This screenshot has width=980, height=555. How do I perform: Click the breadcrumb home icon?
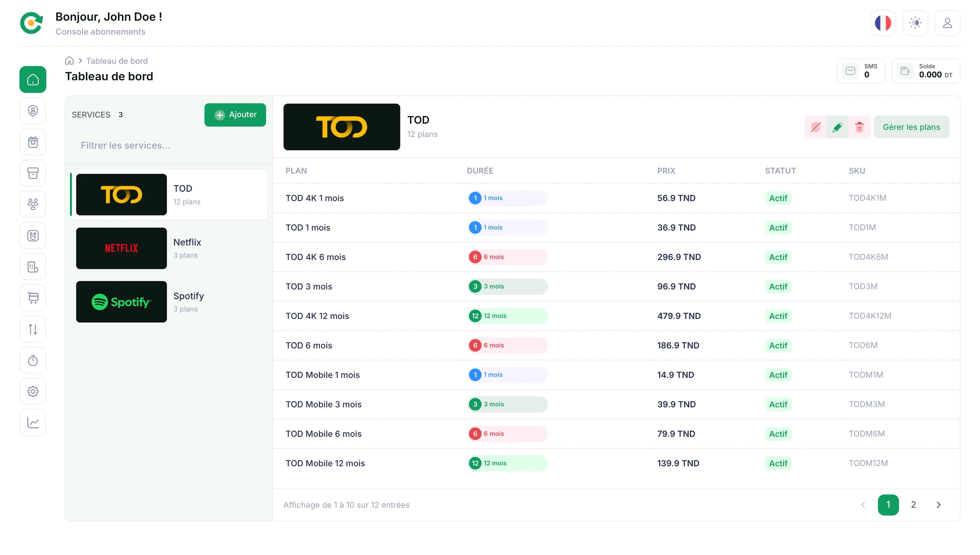[69, 61]
